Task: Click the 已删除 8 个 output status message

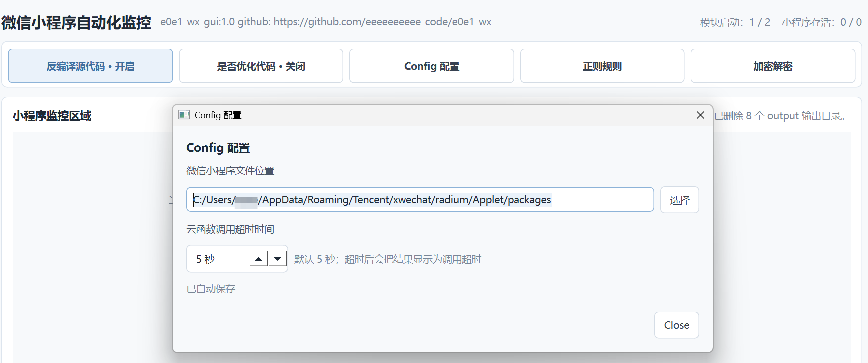Action: click(782, 116)
